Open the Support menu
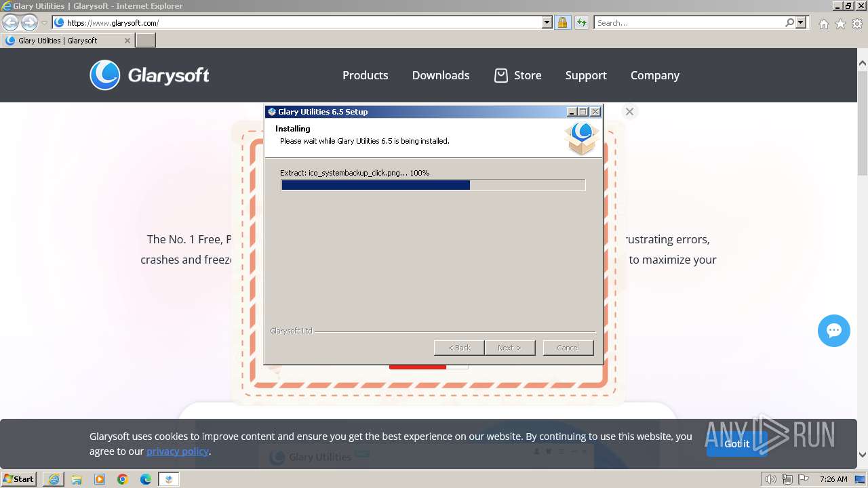 coord(586,75)
